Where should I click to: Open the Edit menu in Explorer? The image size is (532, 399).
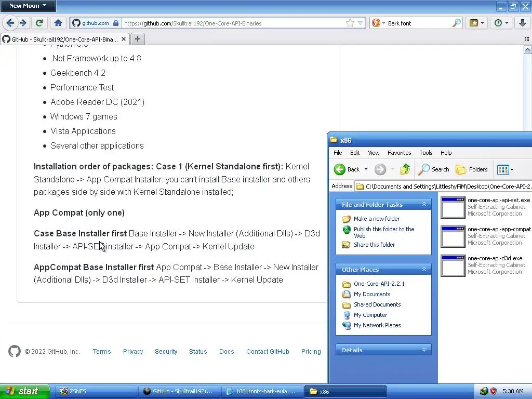point(355,153)
